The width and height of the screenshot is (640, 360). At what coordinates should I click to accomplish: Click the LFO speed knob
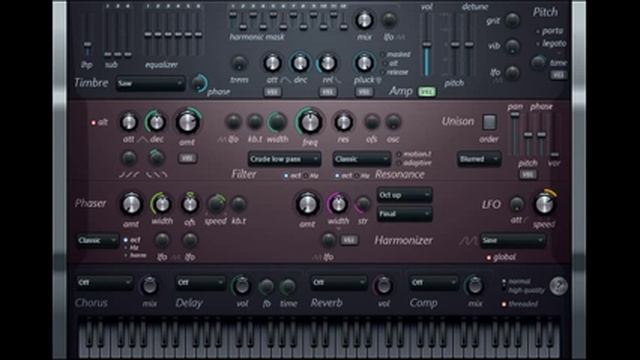click(x=544, y=203)
